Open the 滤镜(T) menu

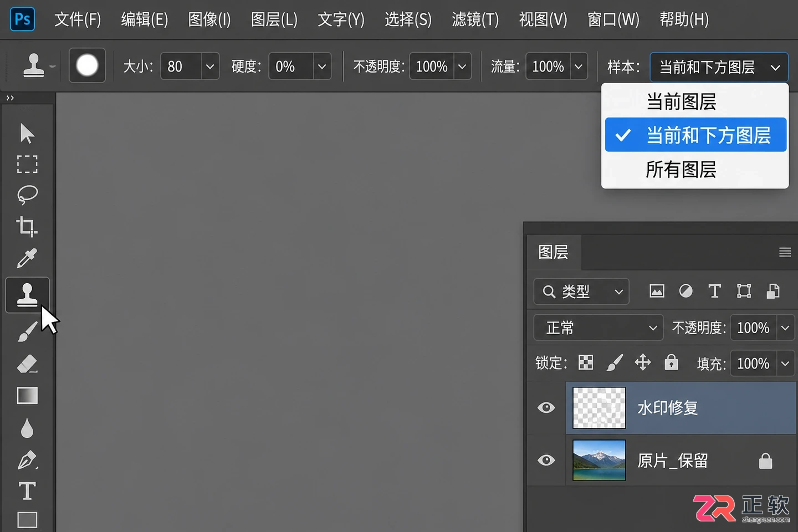475,19
